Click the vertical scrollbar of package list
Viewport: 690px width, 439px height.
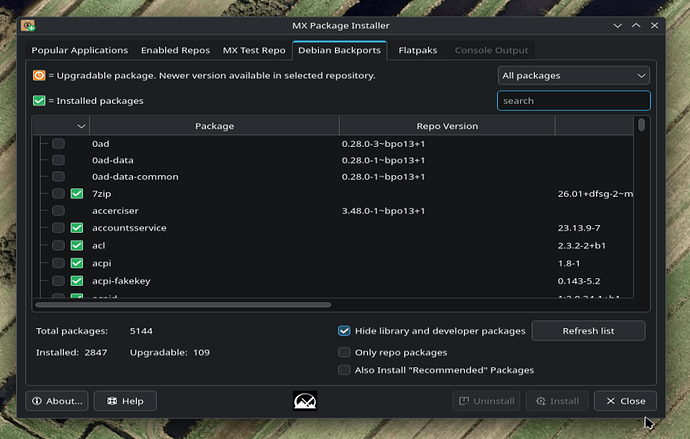(x=642, y=125)
